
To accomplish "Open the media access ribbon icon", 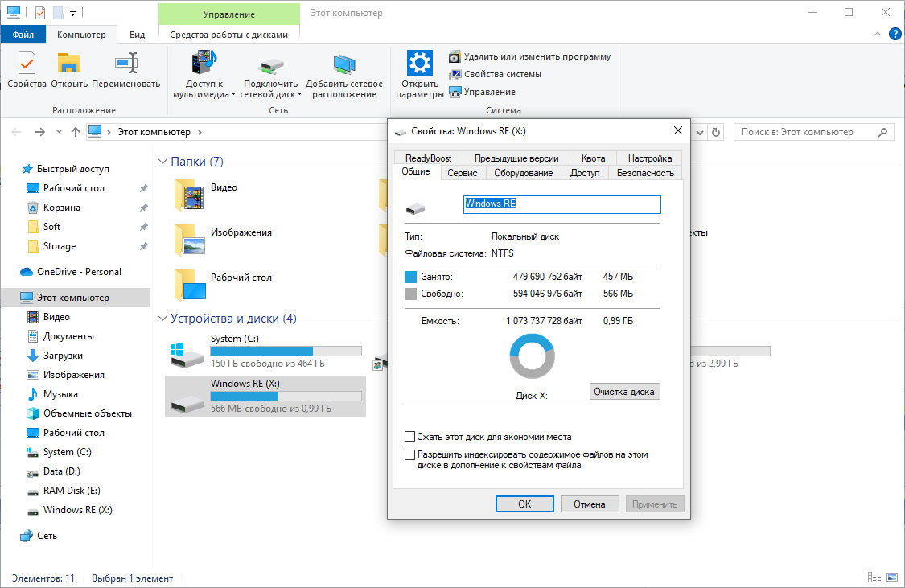I will tap(204, 74).
